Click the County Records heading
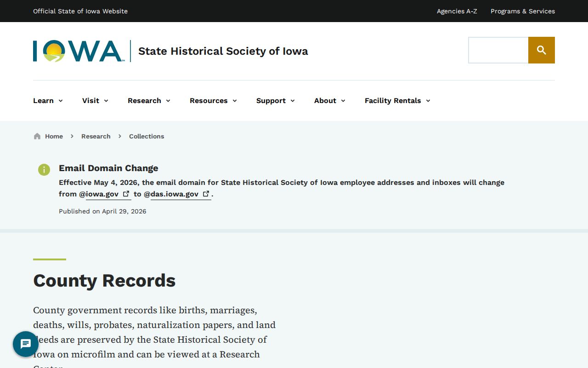 104,280
